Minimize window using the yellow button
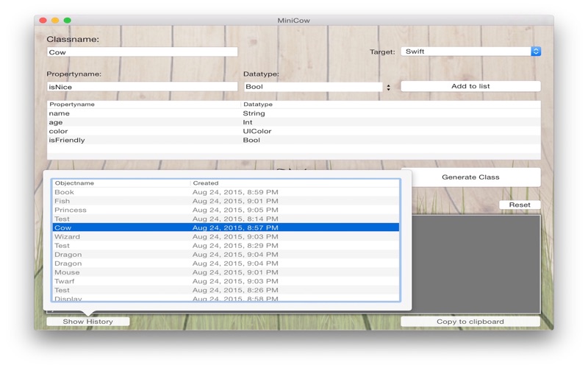Screen dimensions: 588x368 click(x=55, y=21)
